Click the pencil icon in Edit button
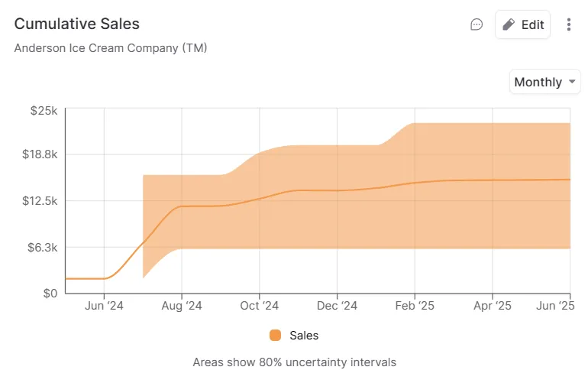Viewport: 588px width, 383px height. pos(509,24)
